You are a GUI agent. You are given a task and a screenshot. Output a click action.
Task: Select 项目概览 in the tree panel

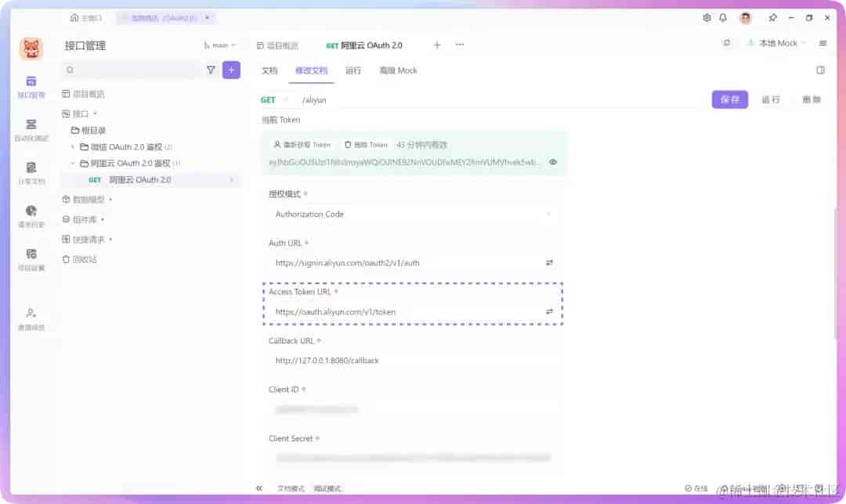coord(84,94)
